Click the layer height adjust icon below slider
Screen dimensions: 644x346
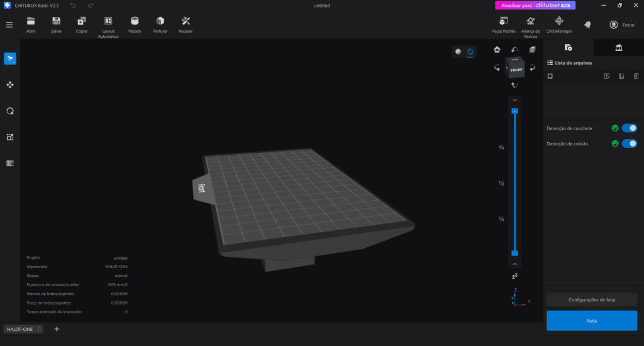pos(514,276)
